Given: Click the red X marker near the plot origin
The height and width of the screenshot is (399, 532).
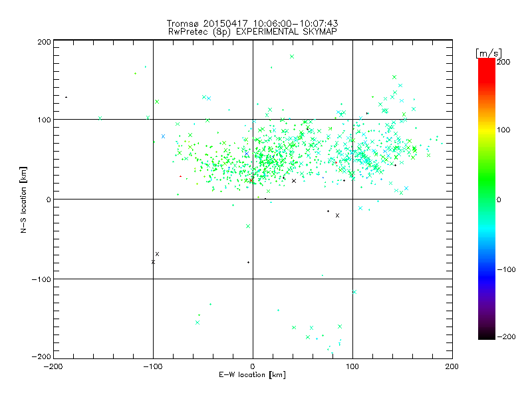Looking at the screenshot, I should [x=251, y=180].
